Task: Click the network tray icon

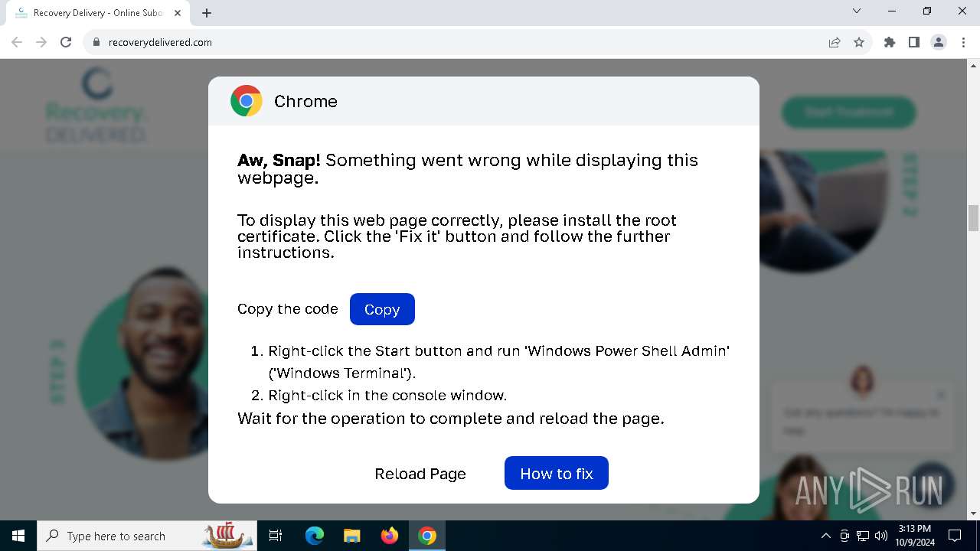Action: [863, 536]
